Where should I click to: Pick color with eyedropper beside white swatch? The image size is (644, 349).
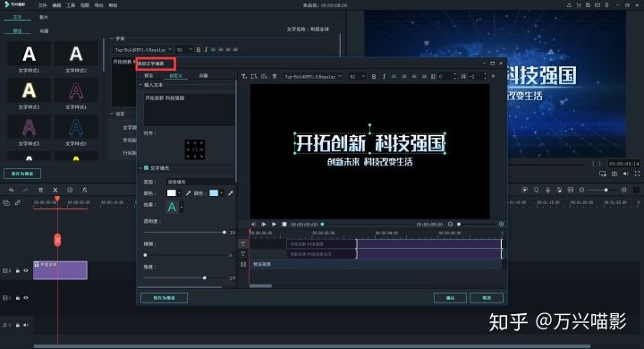click(x=188, y=193)
